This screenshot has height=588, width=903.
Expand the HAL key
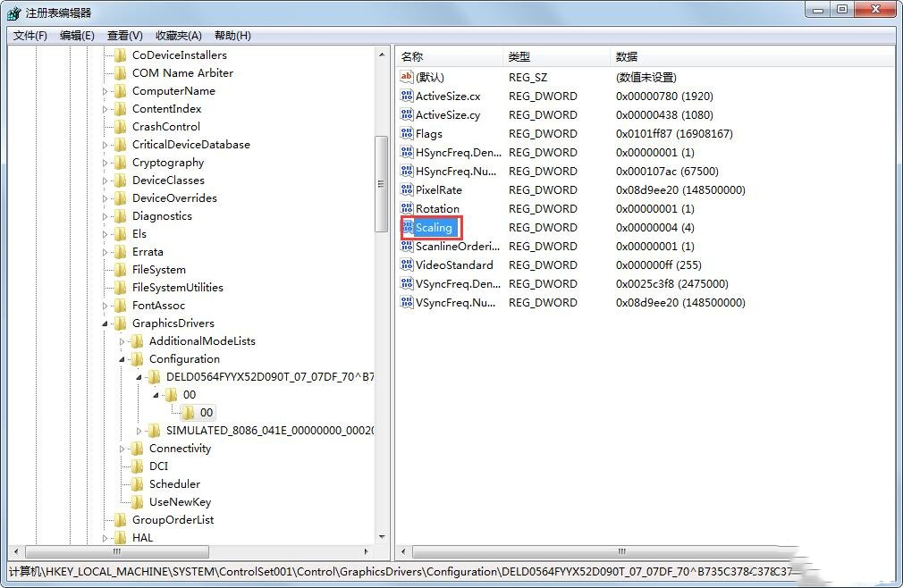coord(105,539)
